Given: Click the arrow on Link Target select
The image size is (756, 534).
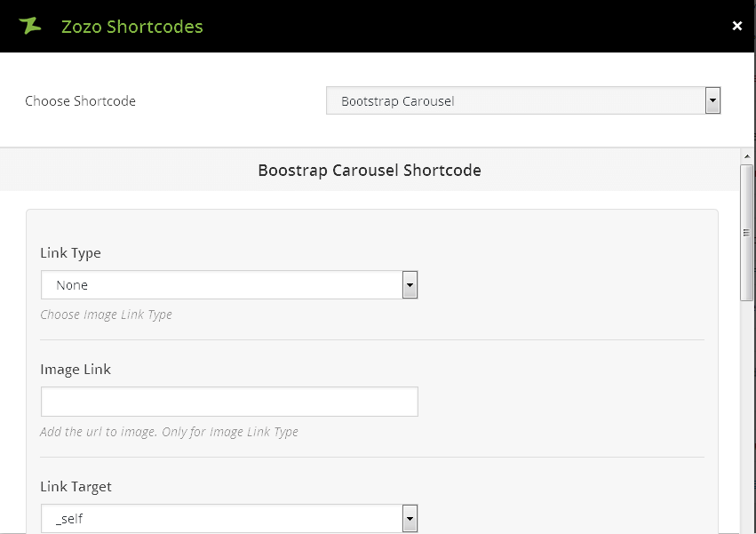Looking at the screenshot, I should 410,518.
